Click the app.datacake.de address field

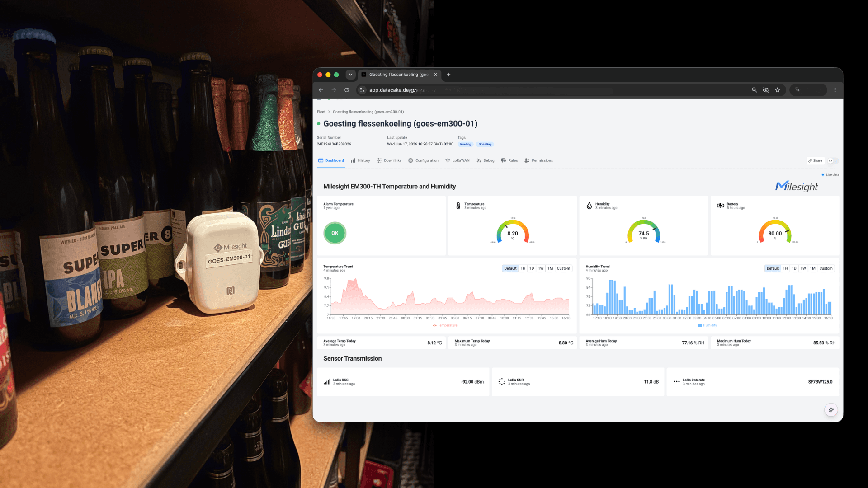[x=552, y=90]
